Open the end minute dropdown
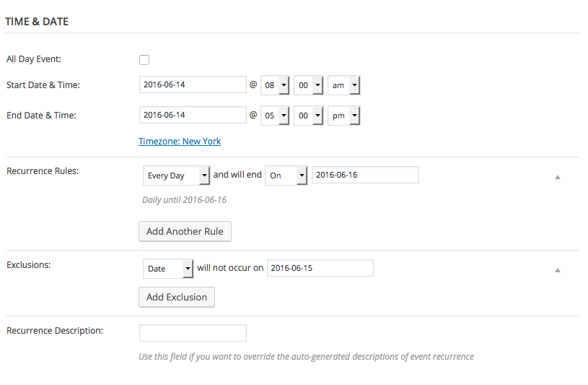Viewport: 588px width, 385px height. [308, 116]
